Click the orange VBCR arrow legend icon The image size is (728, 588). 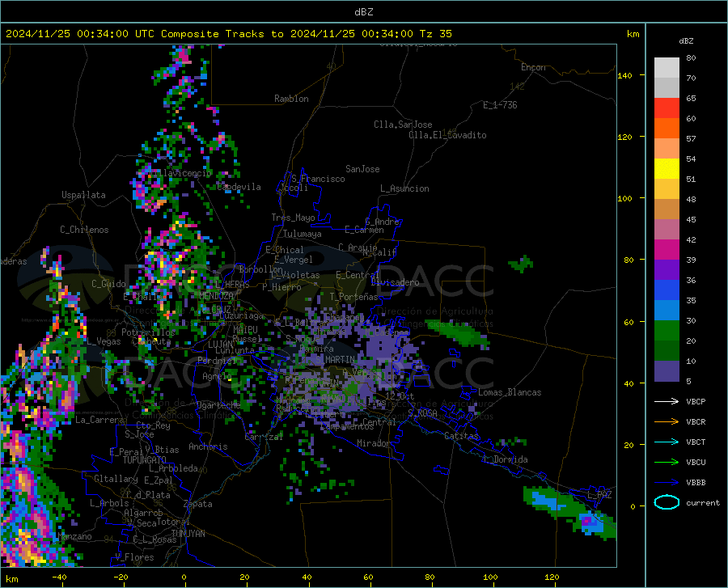click(667, 422)
